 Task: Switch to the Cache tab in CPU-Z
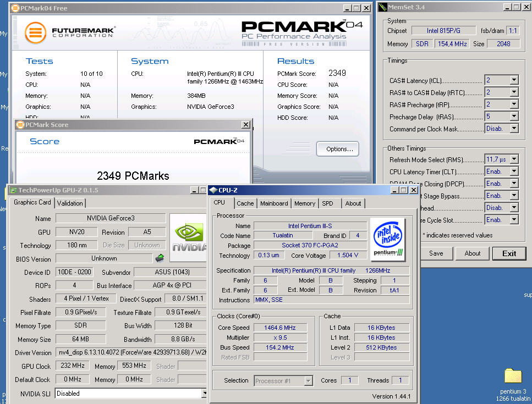245,203
